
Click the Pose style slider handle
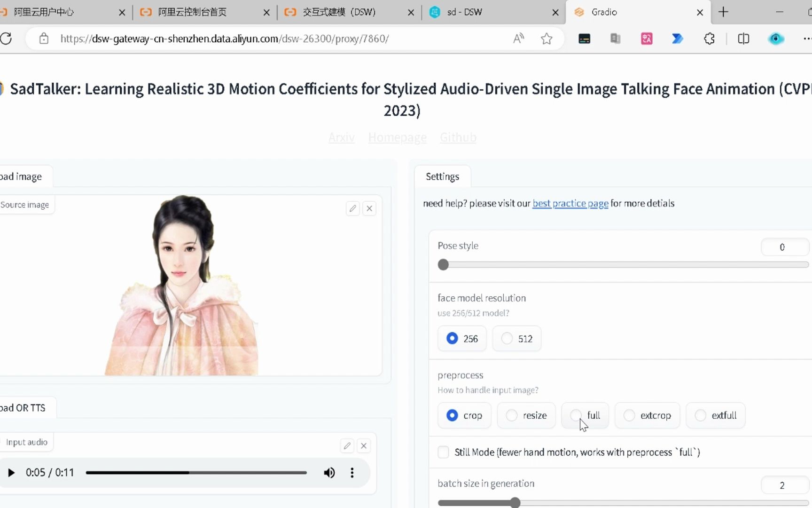tap(443, 264)
